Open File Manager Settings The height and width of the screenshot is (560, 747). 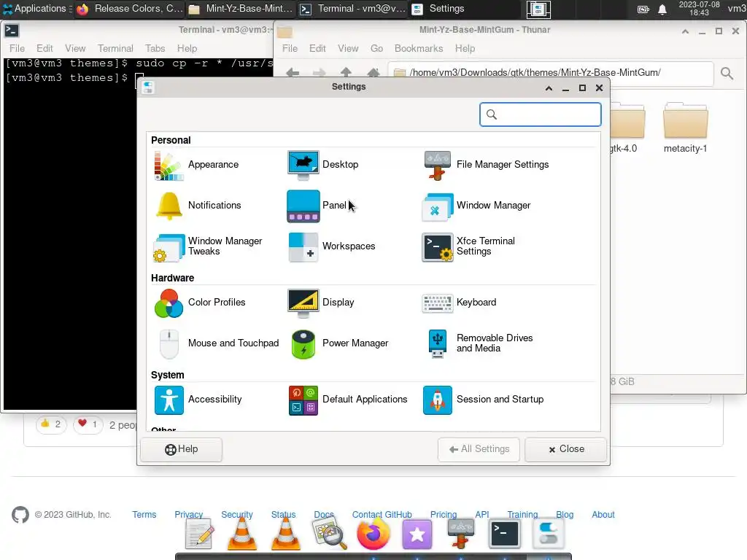(486, 165)
